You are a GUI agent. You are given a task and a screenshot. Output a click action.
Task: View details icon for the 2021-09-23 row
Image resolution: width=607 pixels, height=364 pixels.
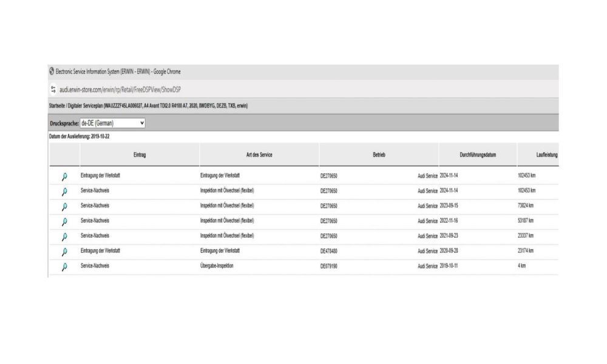[x=64, y=237]
